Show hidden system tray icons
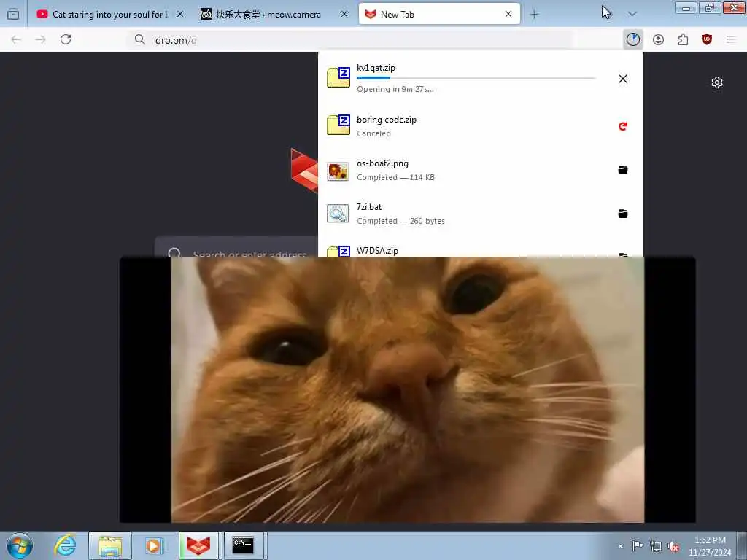Image resolution: width=747 pixels, height=560 pixels. (620, 546)
